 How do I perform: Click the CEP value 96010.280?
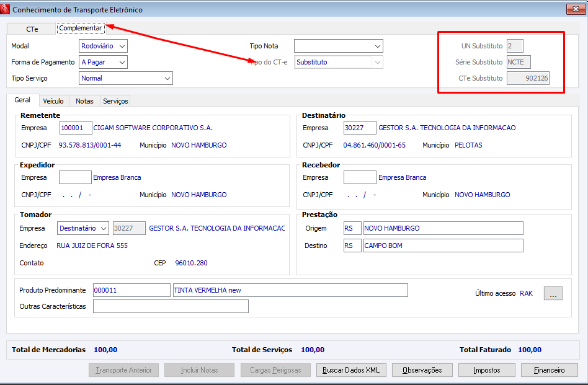pos(191,263)
